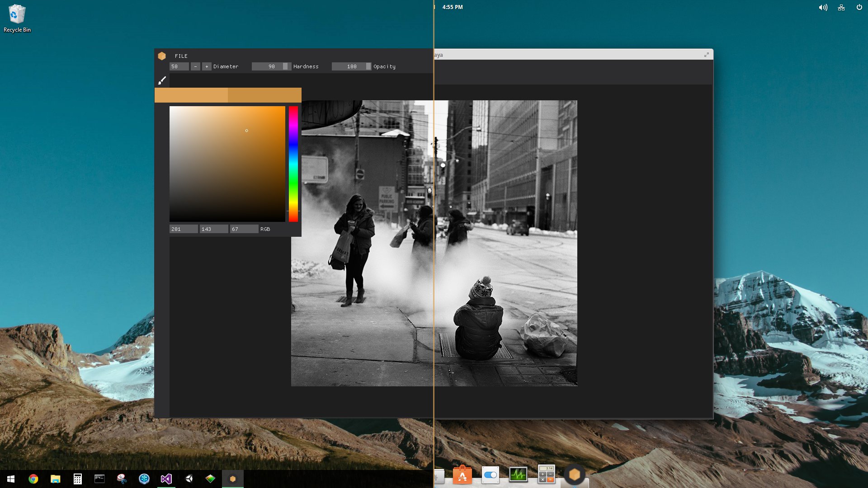Adjust the Hardness slider
Viewport: 868px width, 488px height.
click(x=271, y=66)
